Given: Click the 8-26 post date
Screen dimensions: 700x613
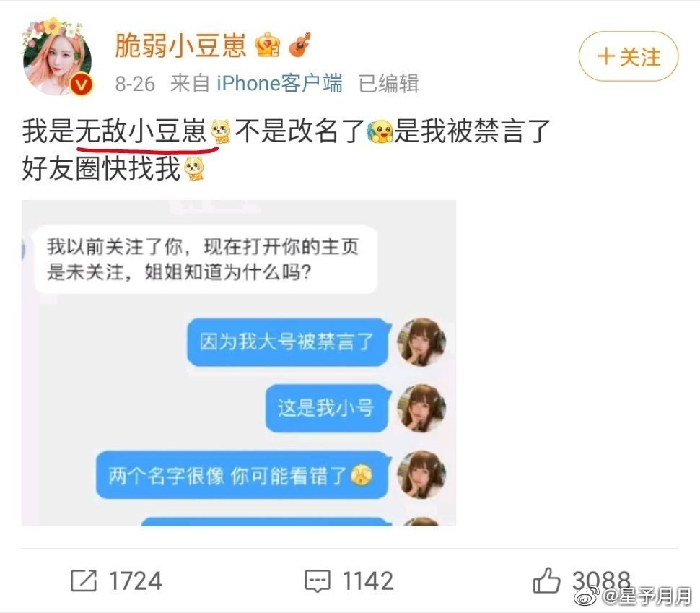Looking at the screenshot, I should (135, 84).
